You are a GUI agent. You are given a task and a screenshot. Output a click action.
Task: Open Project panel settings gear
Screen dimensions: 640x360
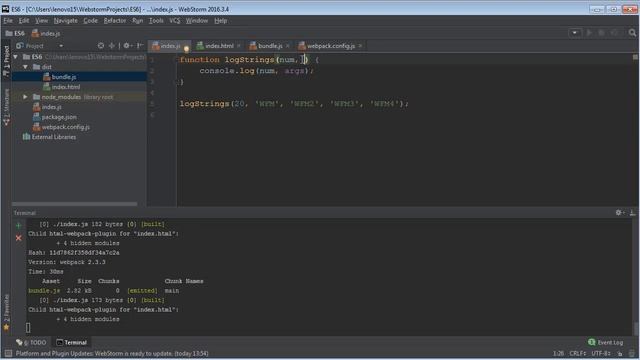pos(127,46)
